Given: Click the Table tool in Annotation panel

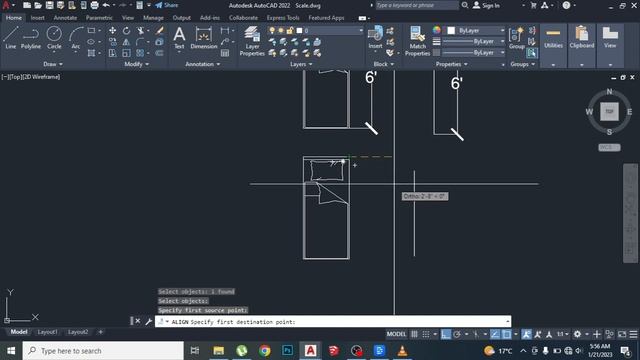Looking at the screenshot, I should tap(225, 53).
